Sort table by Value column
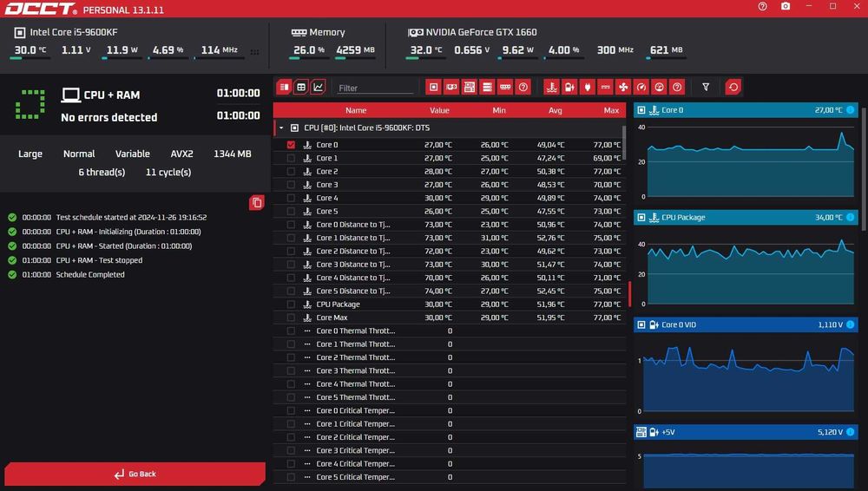The width and height of the screenshot is (868, 491). point(439,110)
